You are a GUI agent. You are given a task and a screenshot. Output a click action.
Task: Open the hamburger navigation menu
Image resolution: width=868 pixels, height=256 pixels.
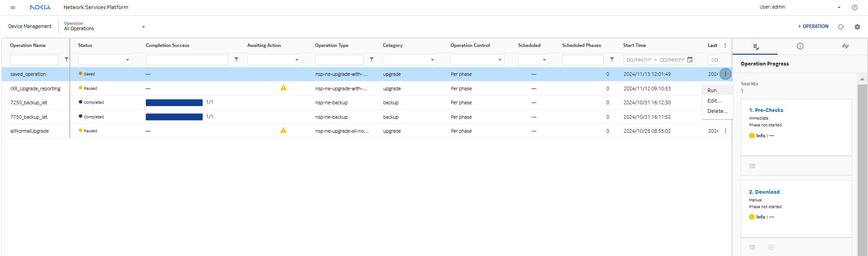[x=13, y=7]
